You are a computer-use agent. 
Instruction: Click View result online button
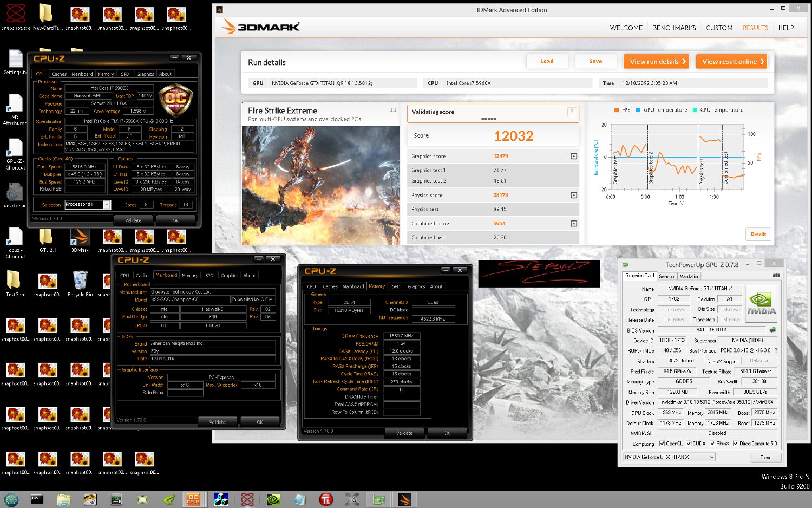pos(732,61)
